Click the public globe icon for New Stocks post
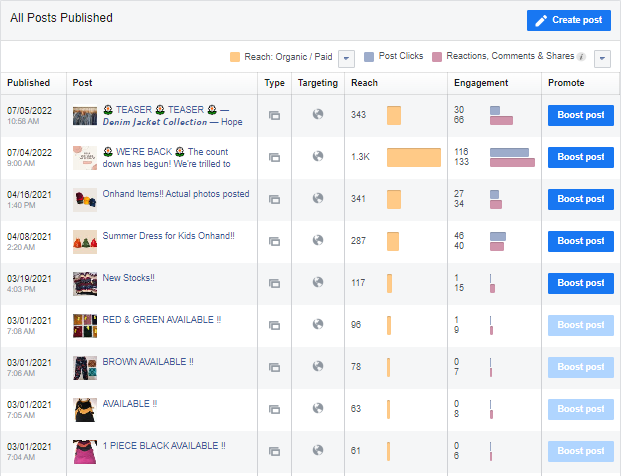The image size is (621, 476). 318,282
